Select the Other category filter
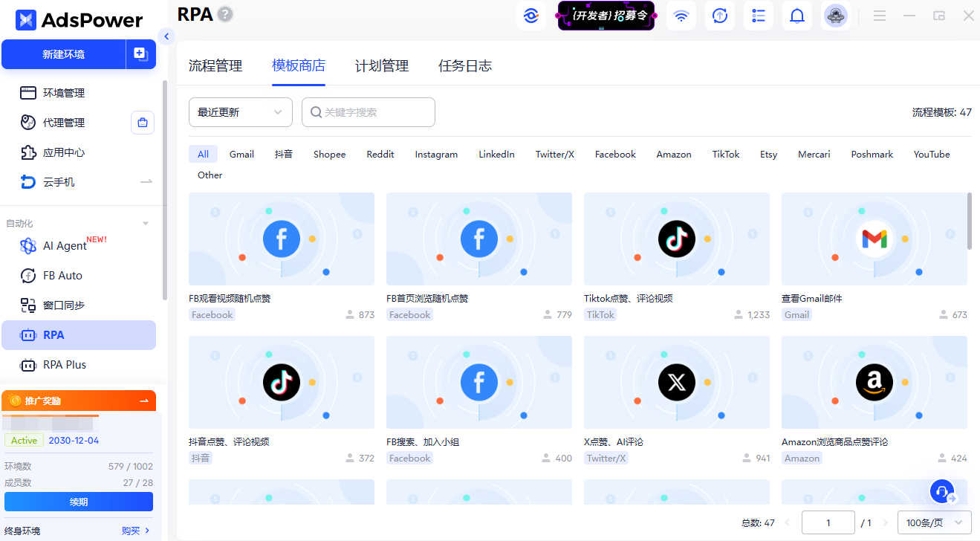 click(x=210, y=175)
